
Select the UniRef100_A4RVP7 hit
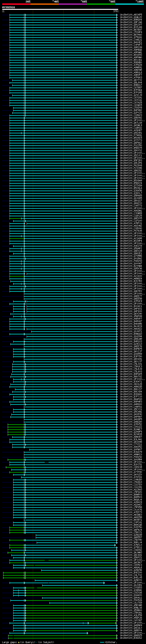click(131, 319)
